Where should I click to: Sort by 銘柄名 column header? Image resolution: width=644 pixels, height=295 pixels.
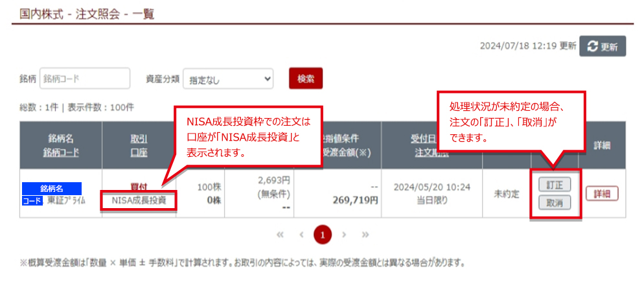pyautogui.click(x=60, y=139)
